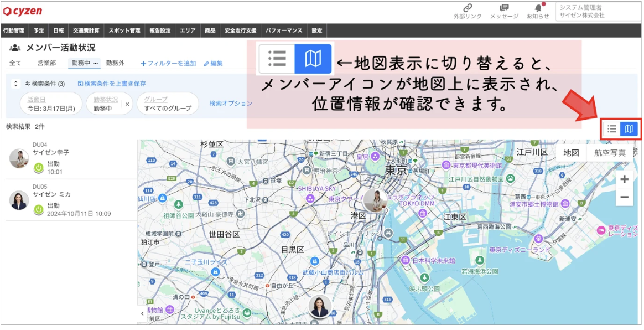644x330 pixels.
Task: Open the メッセージ icon
Action: [x=504, y=8]
